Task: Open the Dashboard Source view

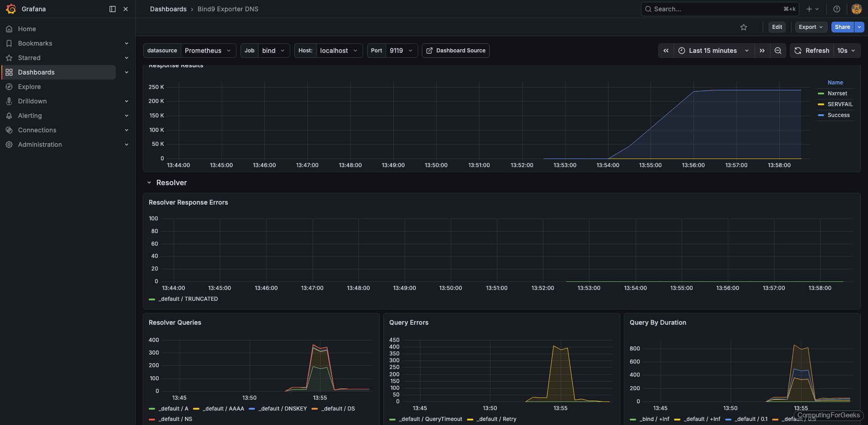Action: 455,50
